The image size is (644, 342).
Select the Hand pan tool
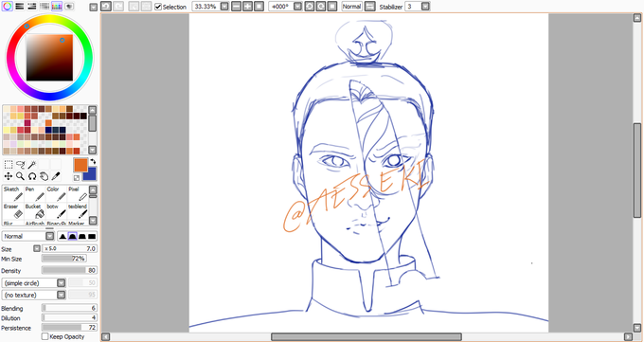coord(44,176)
